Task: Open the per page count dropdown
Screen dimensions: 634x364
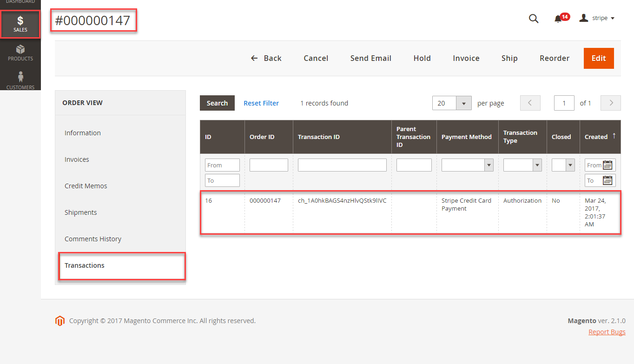Action: [463, 103]
